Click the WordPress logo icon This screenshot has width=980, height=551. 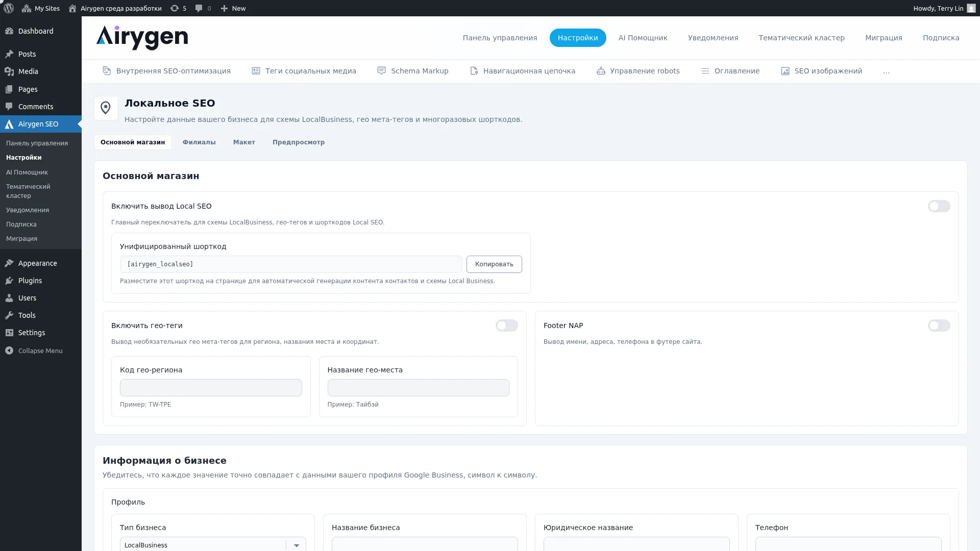pyautogui.click(x=8, y=8)
